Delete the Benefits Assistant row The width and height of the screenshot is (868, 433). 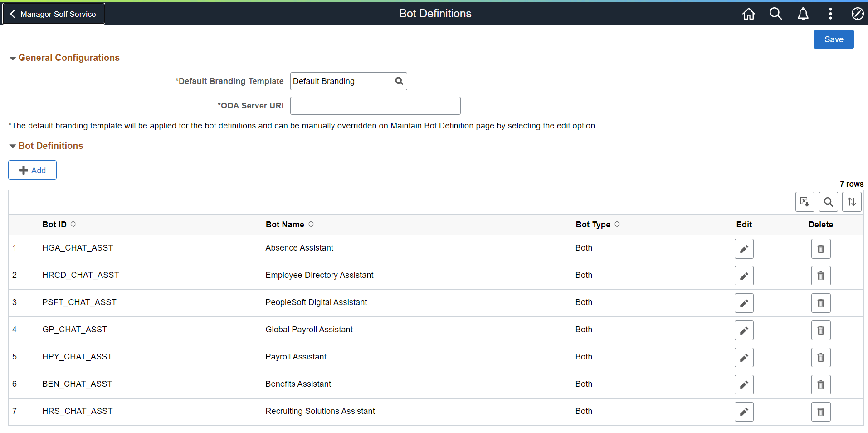820,384
